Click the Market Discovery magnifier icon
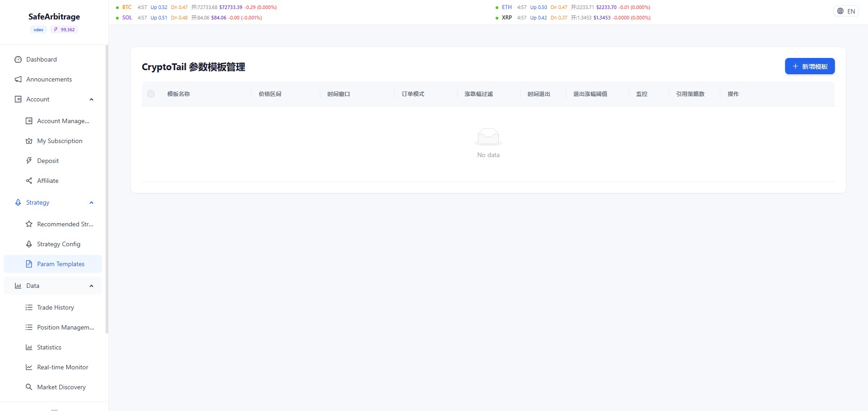 (29, 387)
